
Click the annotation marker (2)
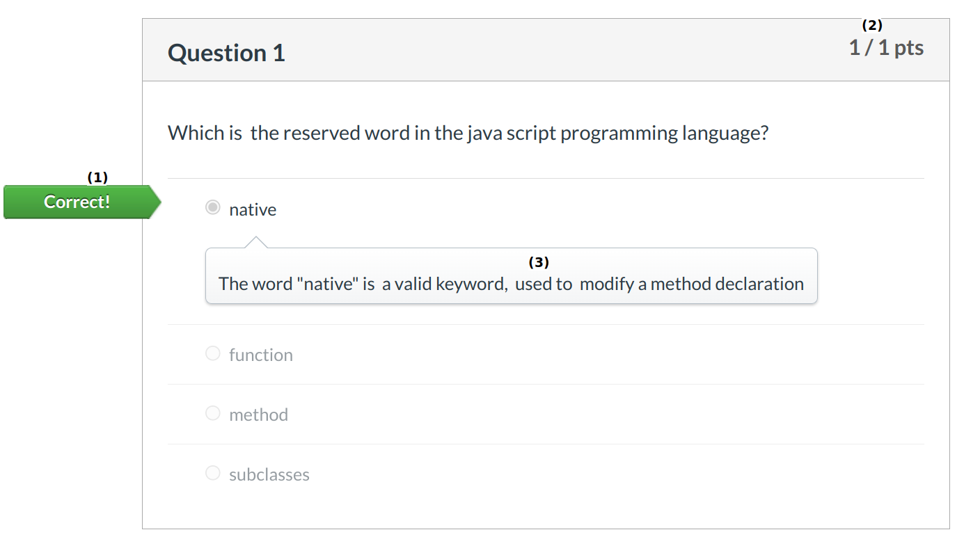click(x=872, y=25)
